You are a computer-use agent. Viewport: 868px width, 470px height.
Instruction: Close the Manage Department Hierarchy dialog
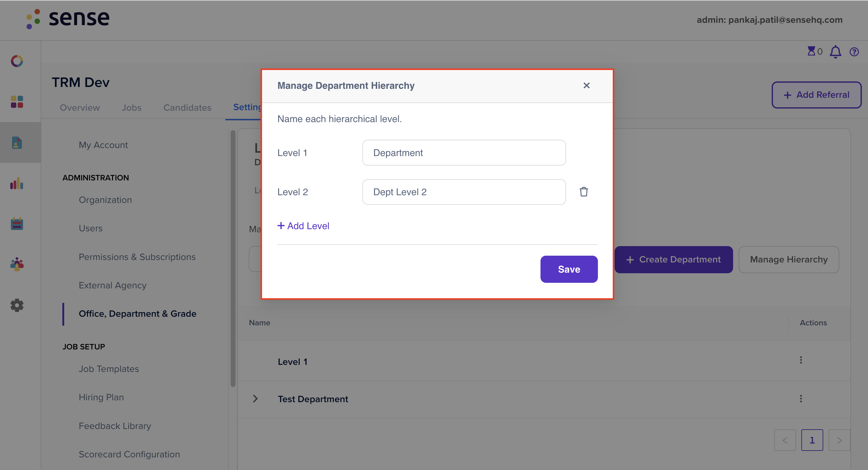coord(586,85)
